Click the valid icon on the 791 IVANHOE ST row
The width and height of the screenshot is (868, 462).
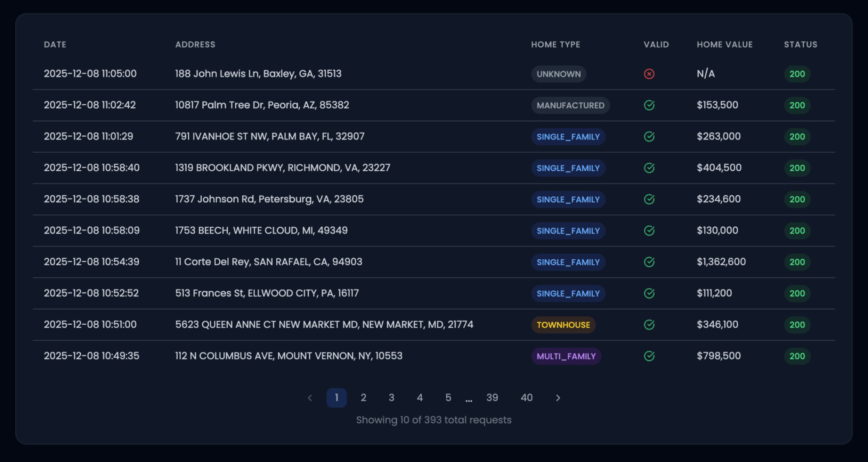pyautogui.click(x=649, y=136)
